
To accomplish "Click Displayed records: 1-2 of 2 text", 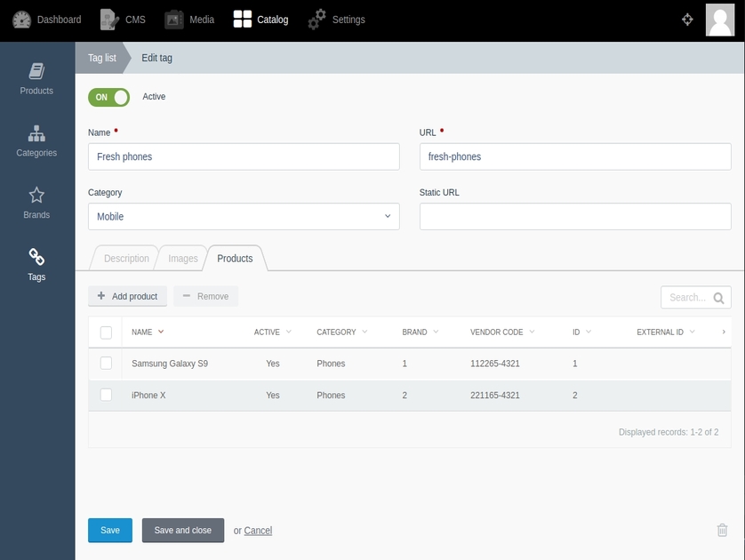I will tap(669, 432).
